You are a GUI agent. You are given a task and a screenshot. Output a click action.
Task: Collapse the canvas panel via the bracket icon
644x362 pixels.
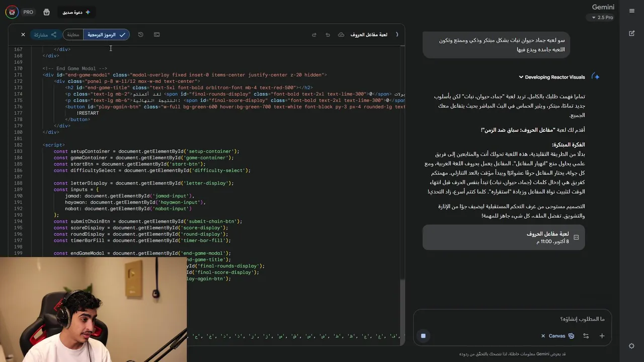(397, 35)
